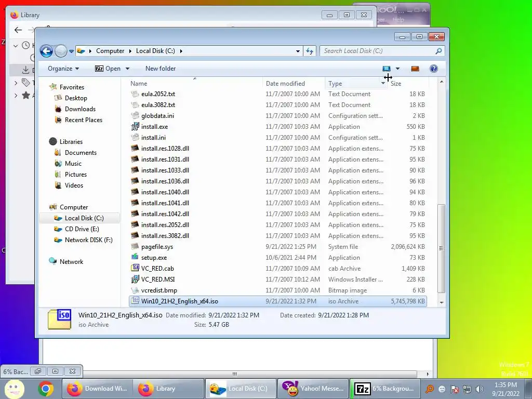Select the pagefile.sys file icon
This screenshot has width=532, height=399.
pos(135,246)
